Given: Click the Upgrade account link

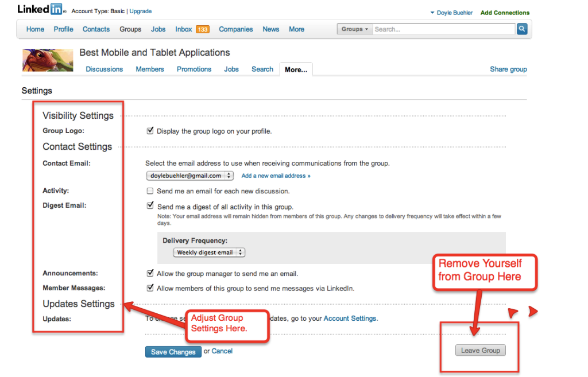Looking at the screenshot, I should (141, 11).
